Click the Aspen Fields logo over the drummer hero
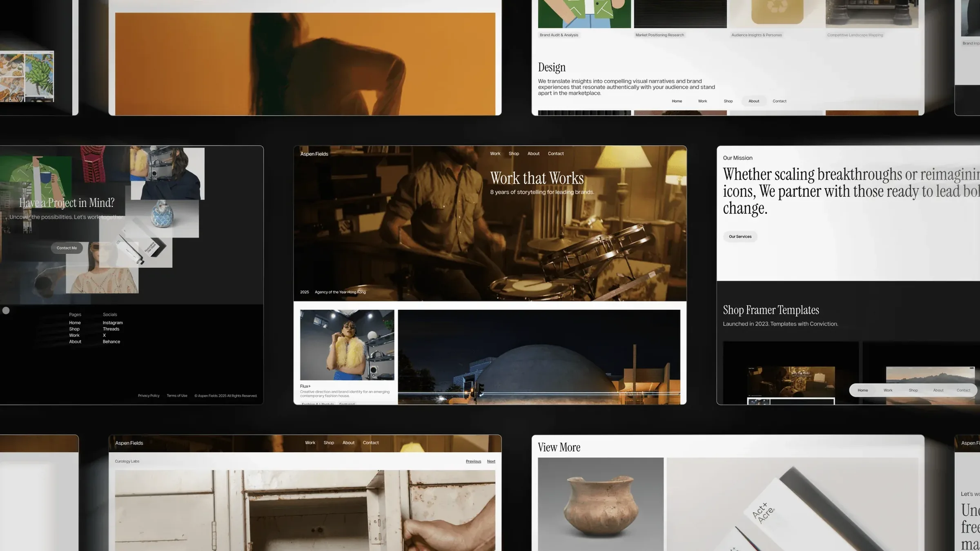This screenshot has width=980, height=551. 314,154
